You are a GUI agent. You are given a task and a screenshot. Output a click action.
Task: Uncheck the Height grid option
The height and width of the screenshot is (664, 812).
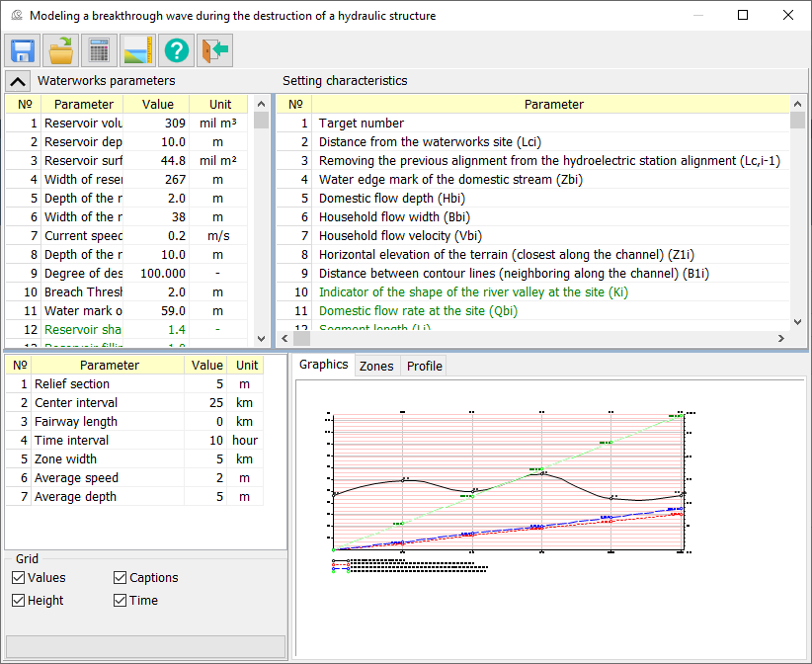point(19,600)
